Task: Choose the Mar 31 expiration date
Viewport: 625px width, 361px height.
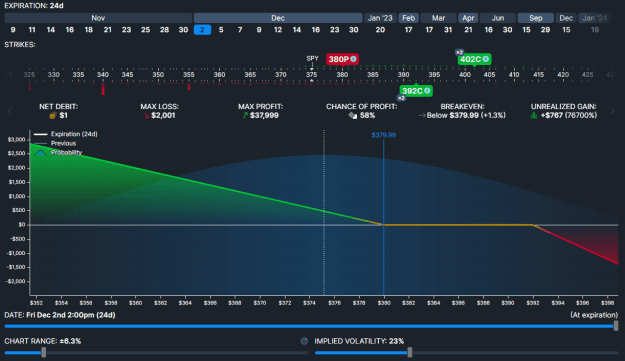Action: pos(448,30)
